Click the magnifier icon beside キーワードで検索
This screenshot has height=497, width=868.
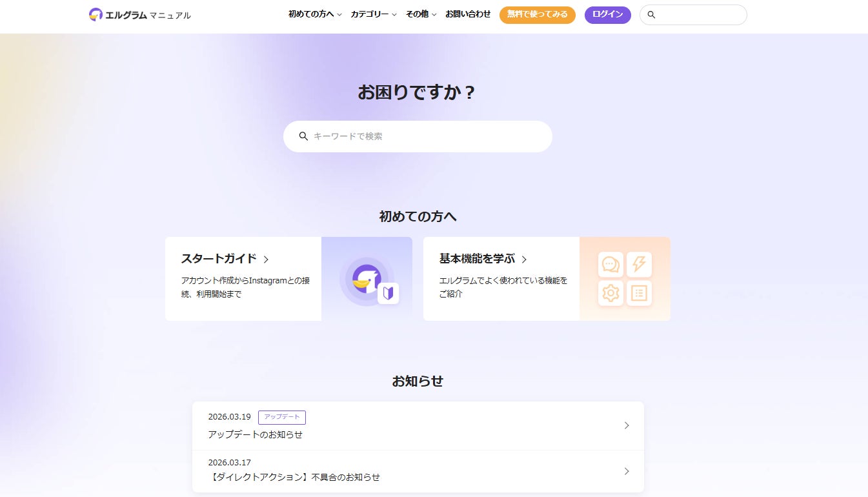tap(303, 136)
